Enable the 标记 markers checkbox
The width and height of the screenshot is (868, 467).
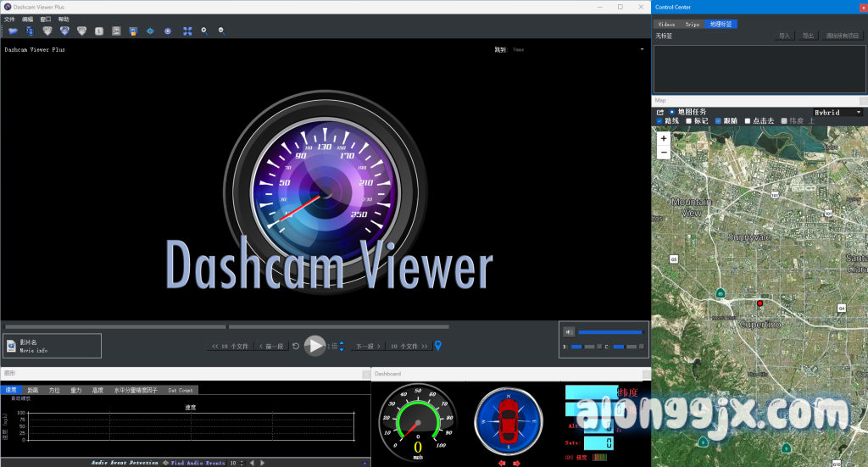[x=689, y=121]
